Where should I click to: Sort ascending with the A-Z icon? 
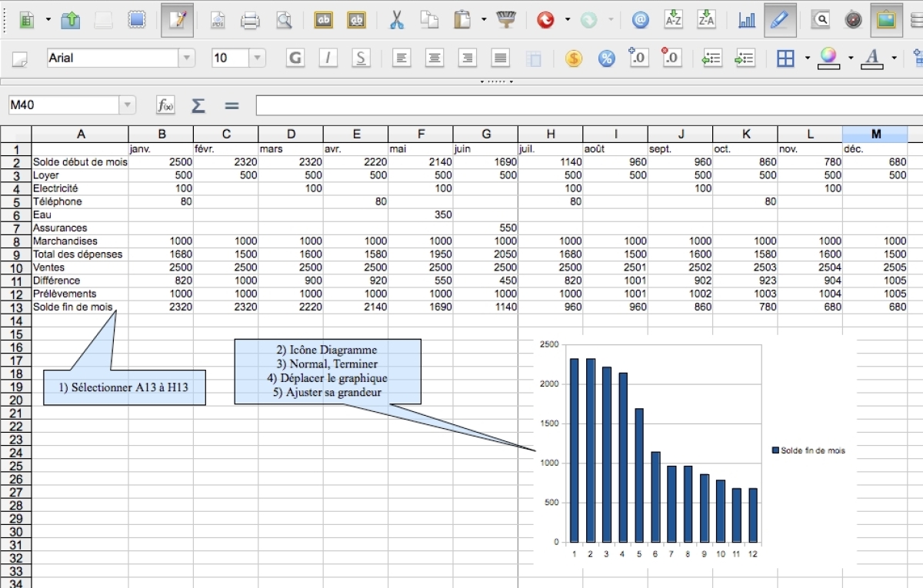[673, 21]
